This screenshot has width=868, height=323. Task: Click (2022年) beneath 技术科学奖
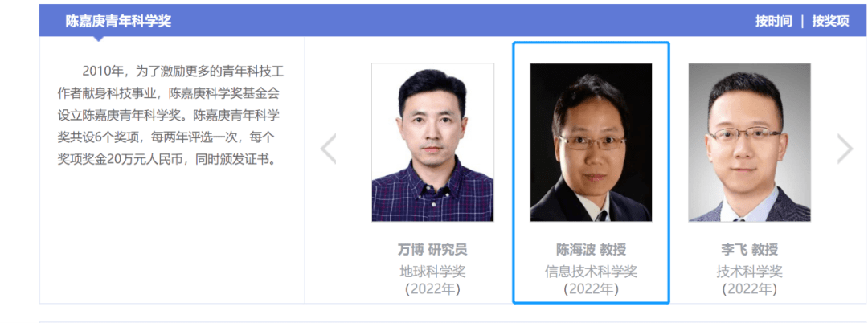(x=750, y=288)
